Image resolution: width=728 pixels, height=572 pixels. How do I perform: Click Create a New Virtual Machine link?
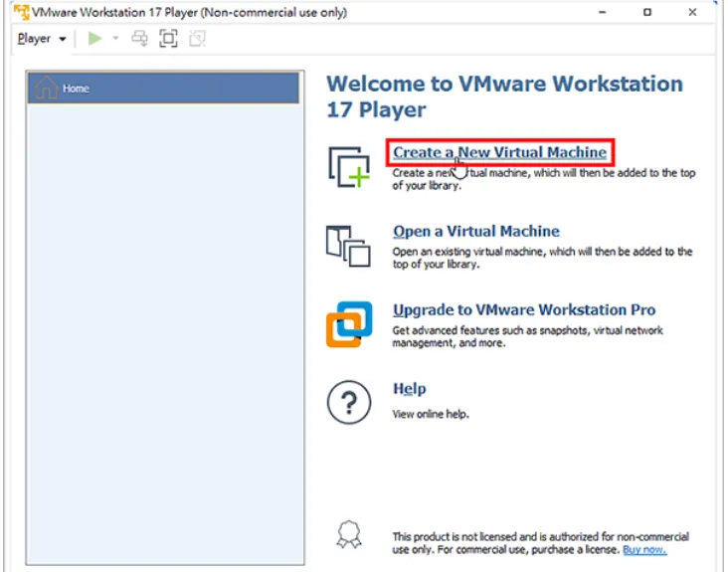click(499, 152)
